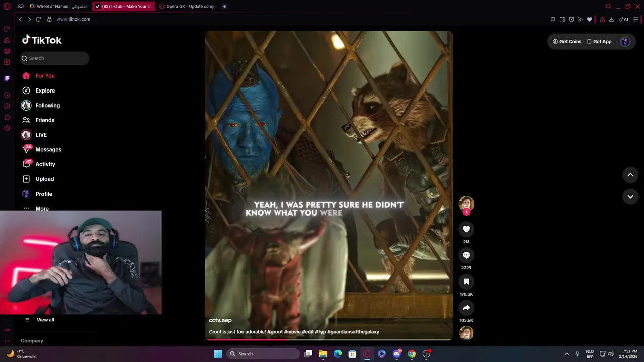Click the TikTok logo
Viewport: 644px width, 362px height.
[42, 40]
